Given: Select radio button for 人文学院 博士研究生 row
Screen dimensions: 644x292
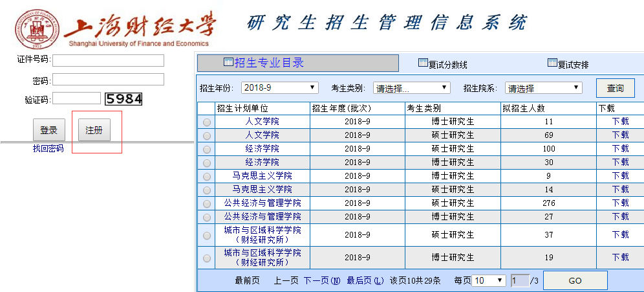Looking at the screenshot, I should (x=206, y=122).
